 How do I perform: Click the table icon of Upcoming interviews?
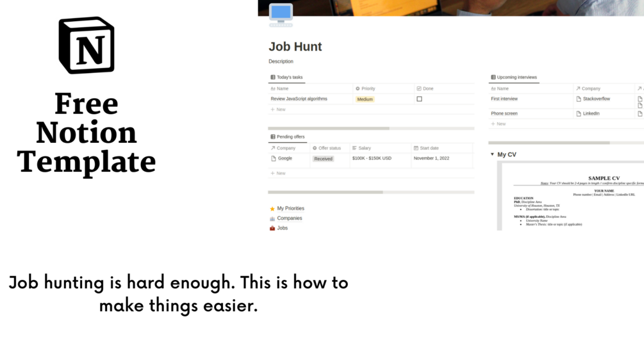point(493,77)
